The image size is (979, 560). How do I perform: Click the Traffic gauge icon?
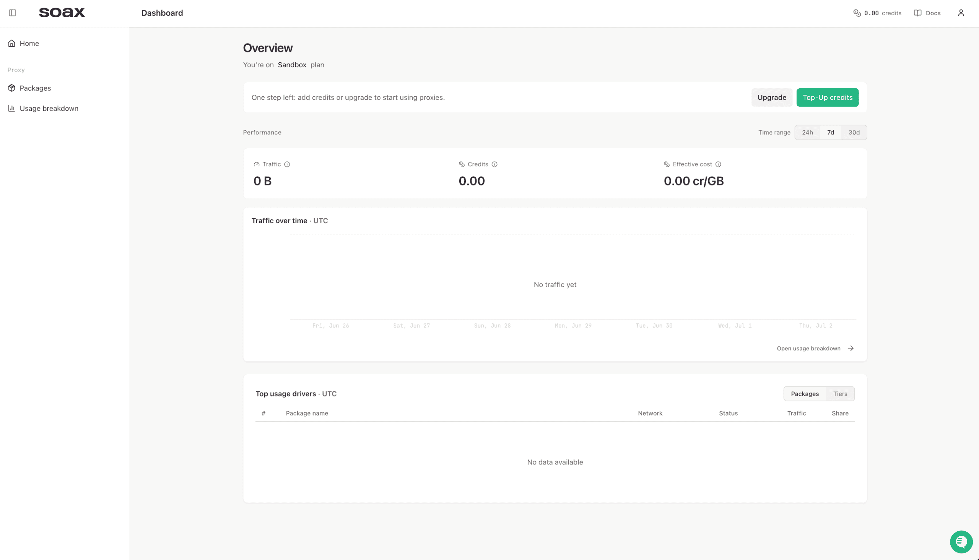click(257, 164)
